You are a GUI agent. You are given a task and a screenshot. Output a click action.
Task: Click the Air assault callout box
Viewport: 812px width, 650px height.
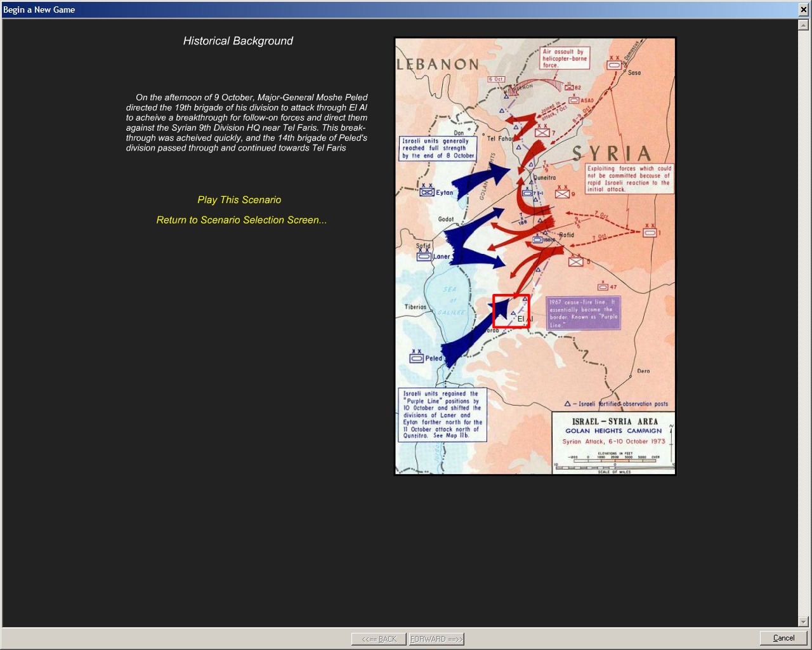coord(565,58)
